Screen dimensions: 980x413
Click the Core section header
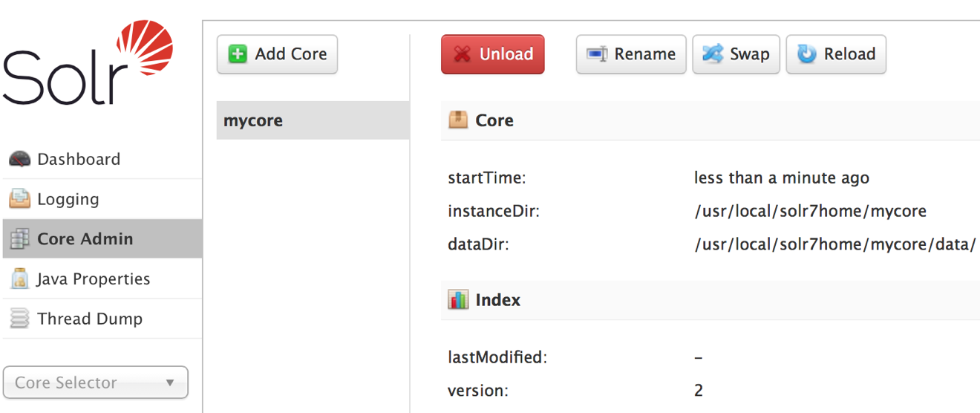pyautogui.click(x=710, y=120)
